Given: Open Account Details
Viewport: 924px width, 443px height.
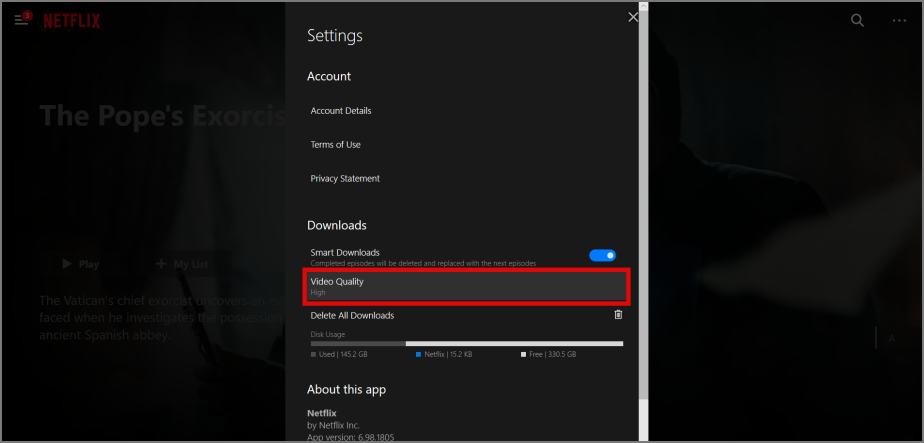Looking at the screenshot, I should 341,111.
